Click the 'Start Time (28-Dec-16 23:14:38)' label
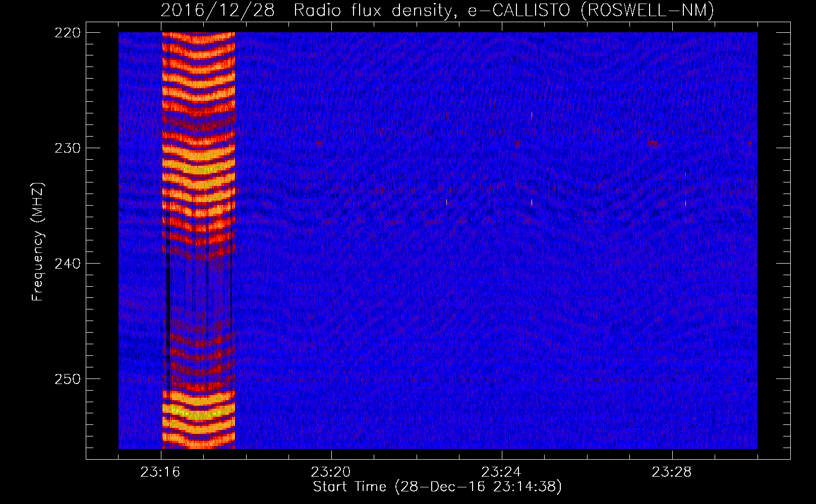The image size is (816, 504). (437, 487)
